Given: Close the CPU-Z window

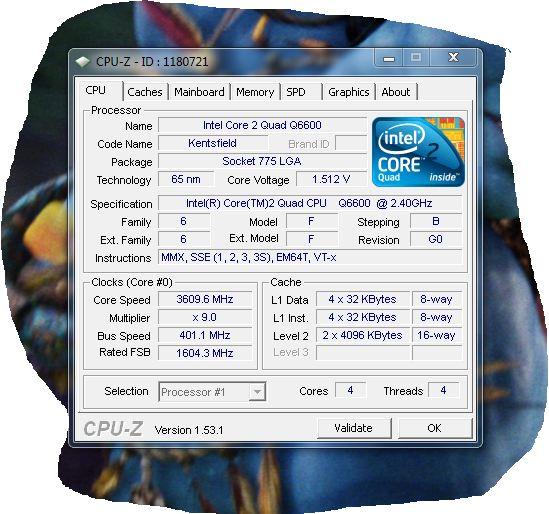Looking at the screenshot, I should (453, 57).
